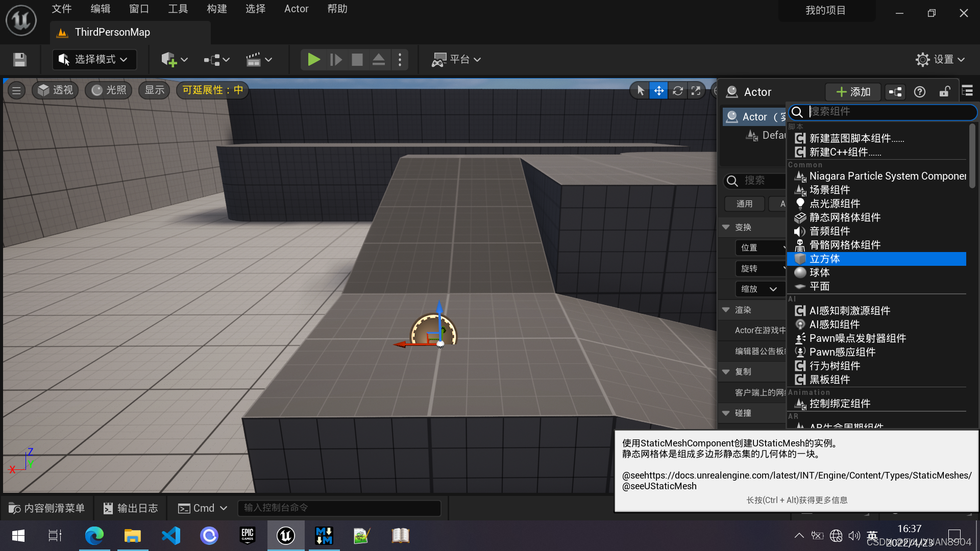Click the save level floppy disk icon

click(20, 60)
